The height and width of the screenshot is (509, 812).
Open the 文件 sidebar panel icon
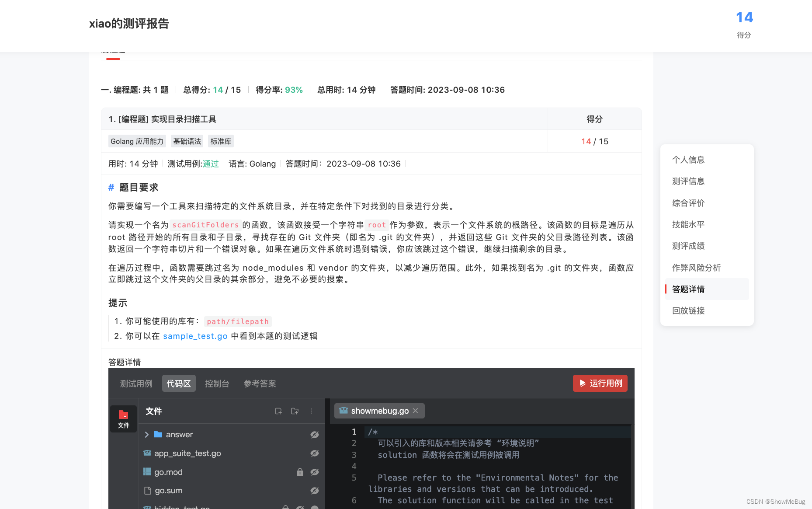[x=123, y=419]
